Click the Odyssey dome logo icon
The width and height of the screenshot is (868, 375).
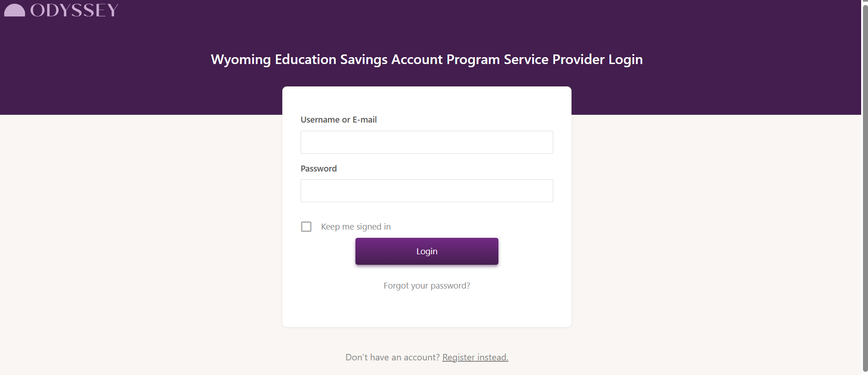[x=15, y=10]
